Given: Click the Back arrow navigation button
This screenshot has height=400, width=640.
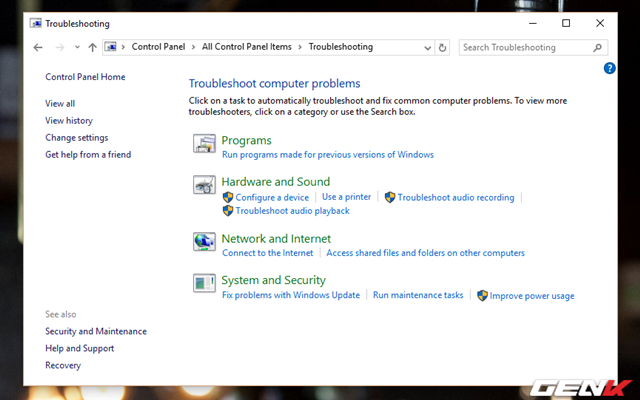Looking at the screenshot, I should (38, 48).
